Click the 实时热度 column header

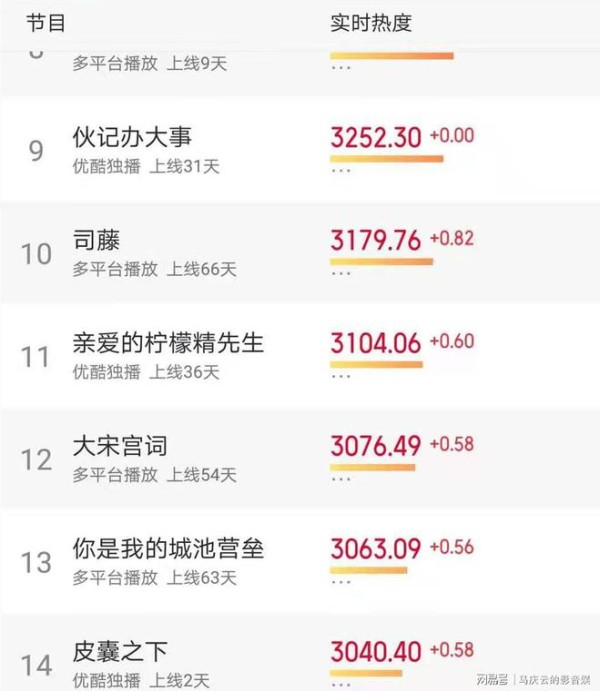pos(371,23)
